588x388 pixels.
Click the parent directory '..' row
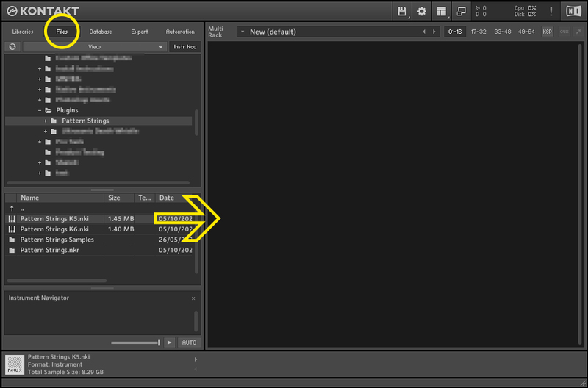tap(100, 209)
